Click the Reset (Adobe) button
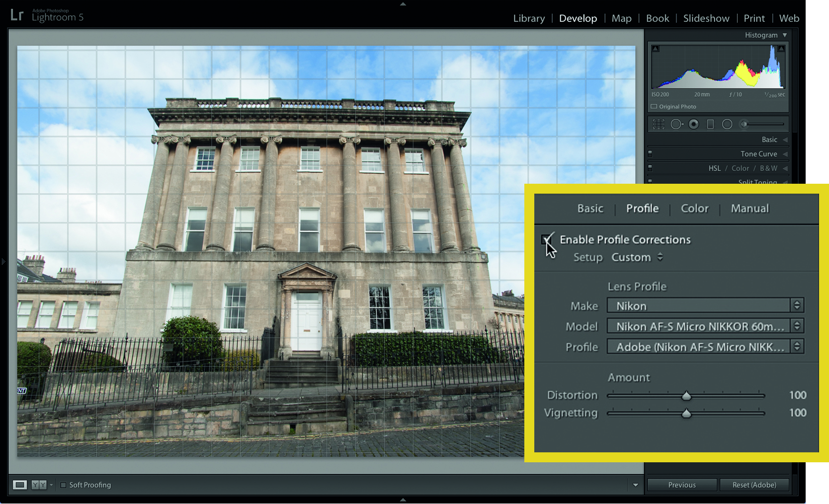This screenshot has height=504, width=829. [x=754, y=485]
